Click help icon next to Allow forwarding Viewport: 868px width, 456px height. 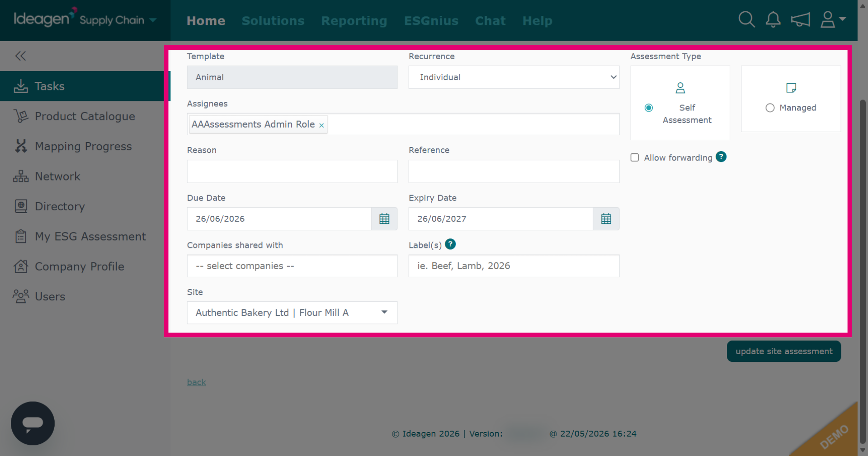click(721, 157)
